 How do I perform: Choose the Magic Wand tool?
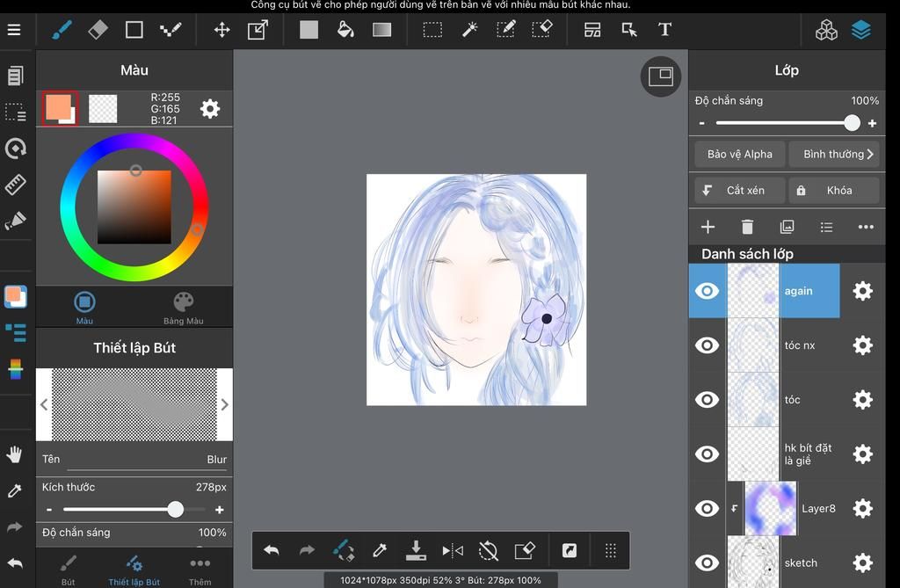click(469, 29)
